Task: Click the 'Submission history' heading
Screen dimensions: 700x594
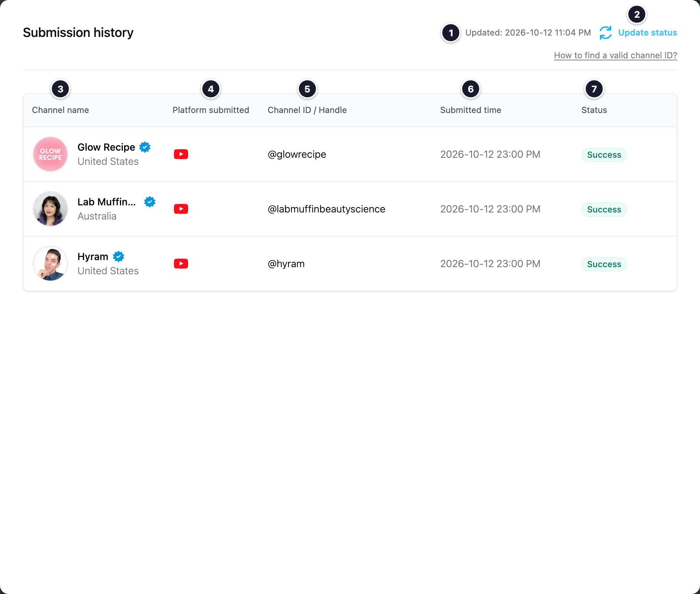Action: (78, 33)
